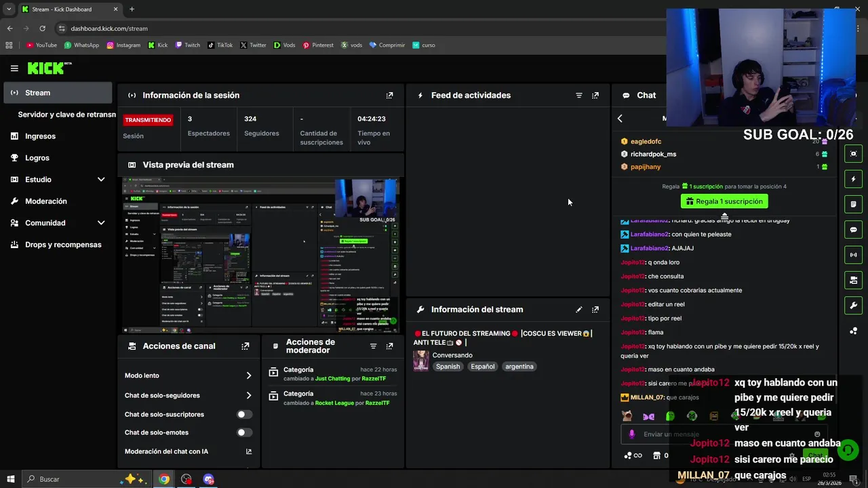Collapse the leaderboard with the handle under Regala
Screen dimensions: 868x488
[724, 216]
